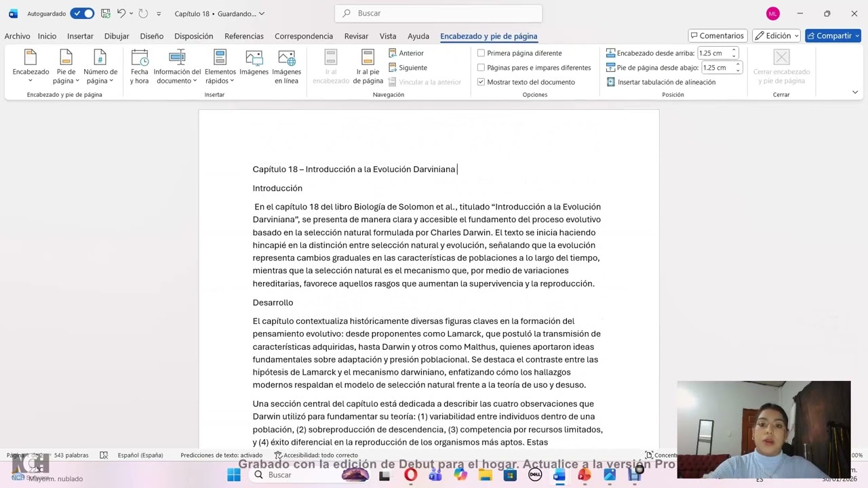Switch to the Revisar tab
This screenshot has width=868, height=488.
pyautogui.click(x=356, y=37)
